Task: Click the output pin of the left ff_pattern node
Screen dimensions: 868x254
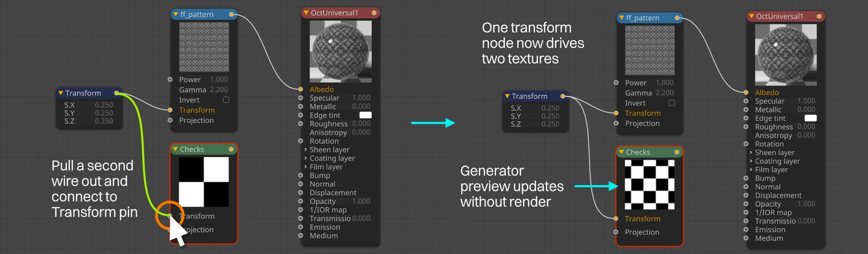Action: pos(231,14)
